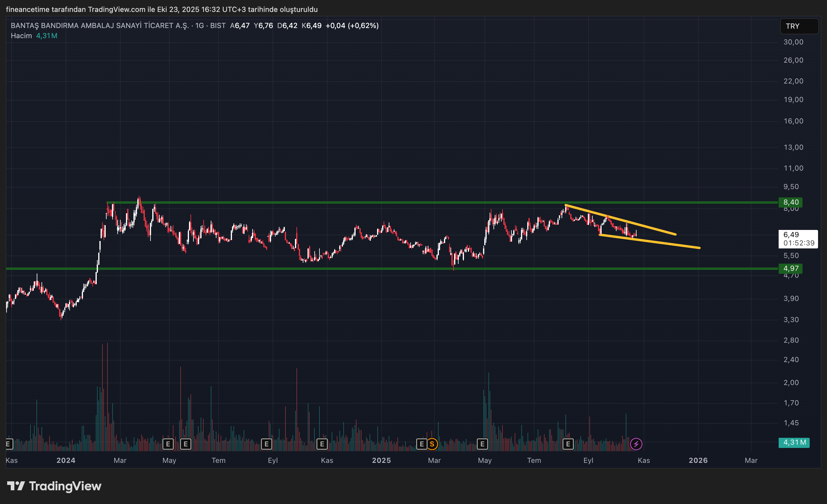Click the orange S split marker
The height and width of the screenshot is (504, 827).
[x=432, y=444]
